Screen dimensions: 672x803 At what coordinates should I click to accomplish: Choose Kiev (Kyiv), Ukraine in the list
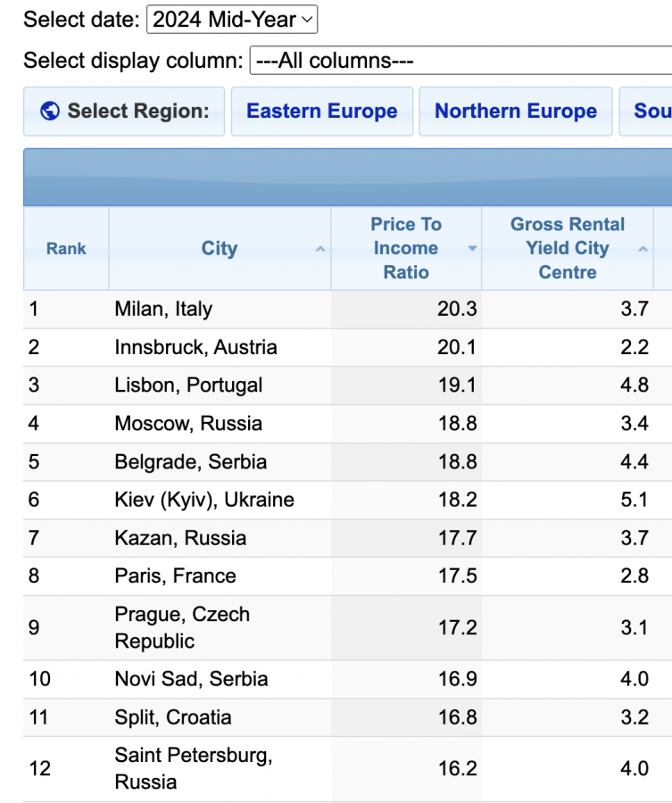click(203, 500)
